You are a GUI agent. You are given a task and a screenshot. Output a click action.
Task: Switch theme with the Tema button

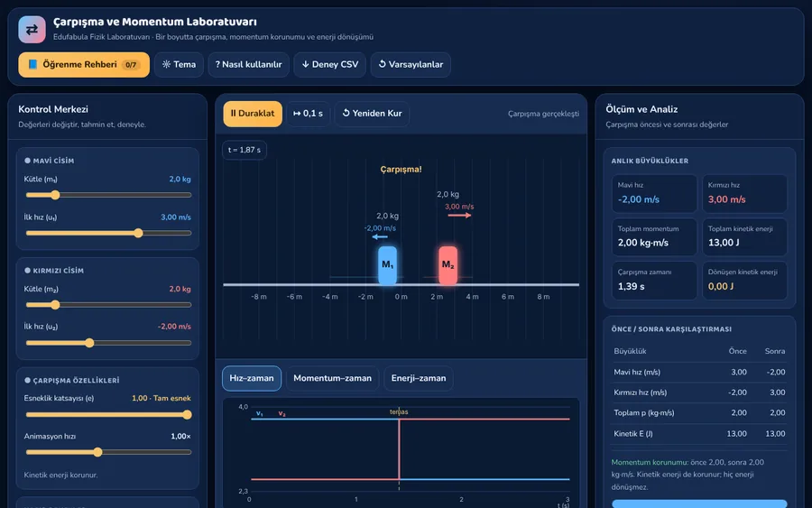[x=179, y=65]
